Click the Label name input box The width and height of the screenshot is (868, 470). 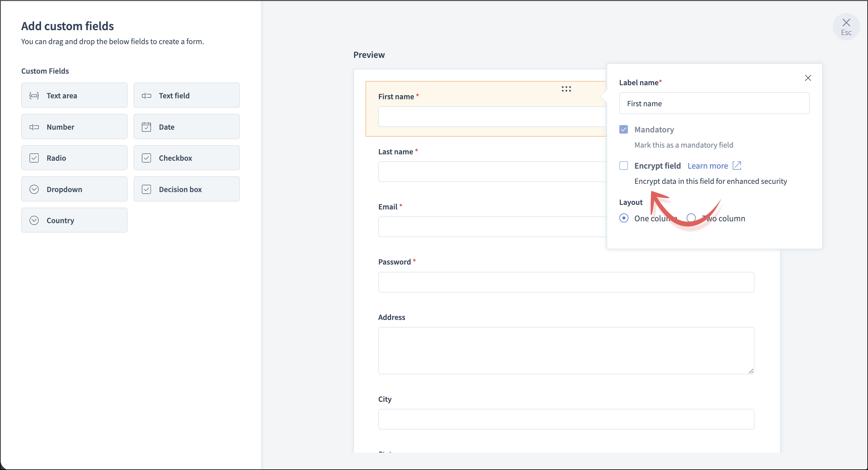tap(714, 103)
